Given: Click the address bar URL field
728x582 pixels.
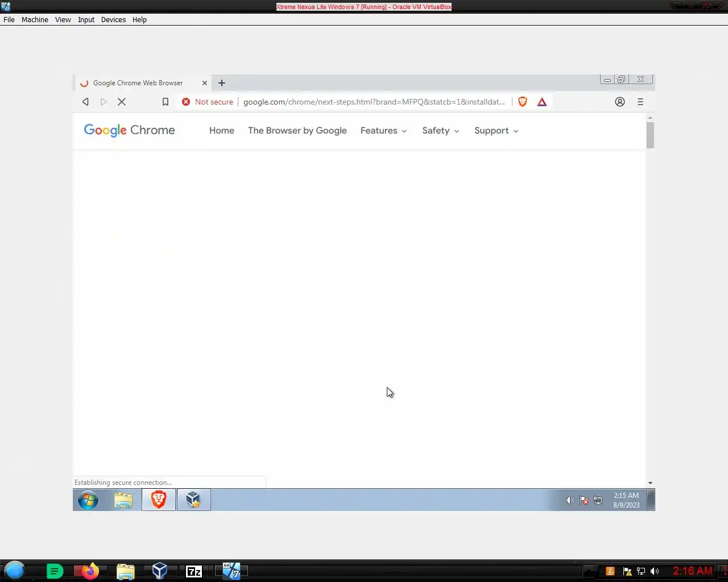Looking at the screenshot, I should pos(374,102).
